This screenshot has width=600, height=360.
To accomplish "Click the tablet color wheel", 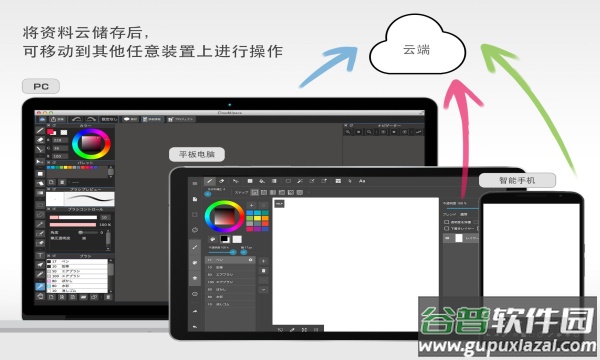I will [x=224, y=216].
